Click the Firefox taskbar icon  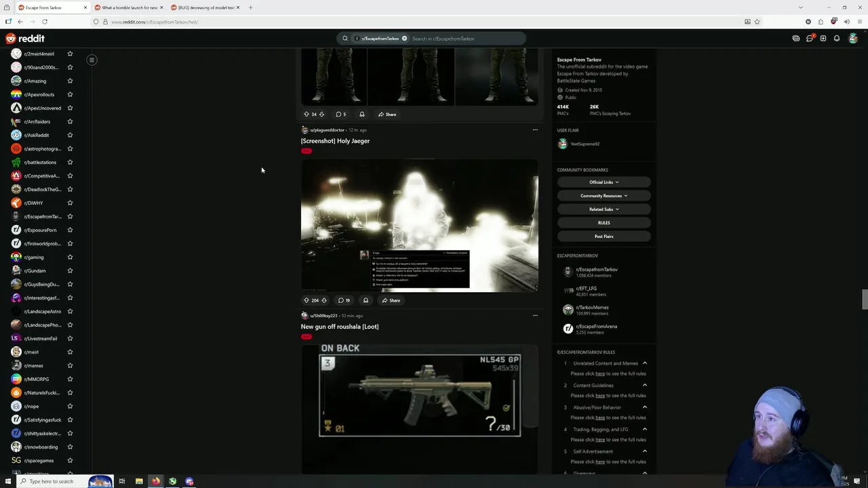point(156,481)
